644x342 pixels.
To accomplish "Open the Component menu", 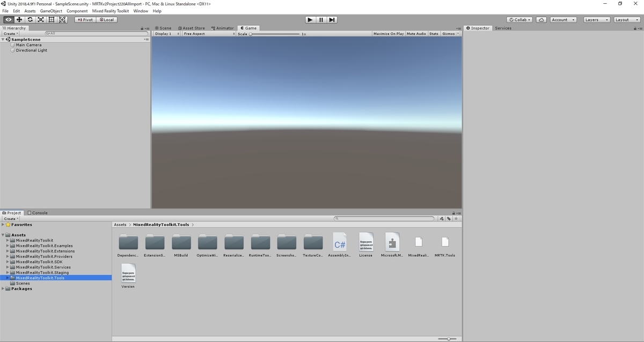I will (77, 11).
